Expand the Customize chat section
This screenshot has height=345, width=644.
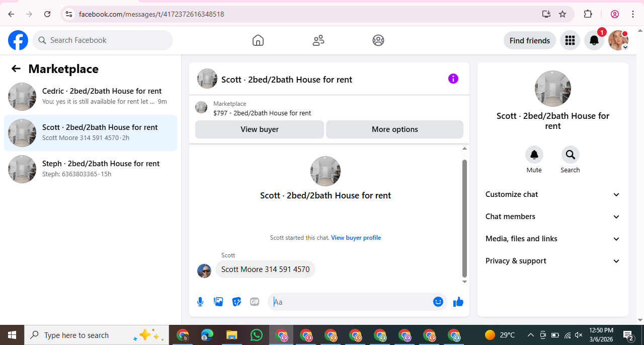tap(553, 194)
